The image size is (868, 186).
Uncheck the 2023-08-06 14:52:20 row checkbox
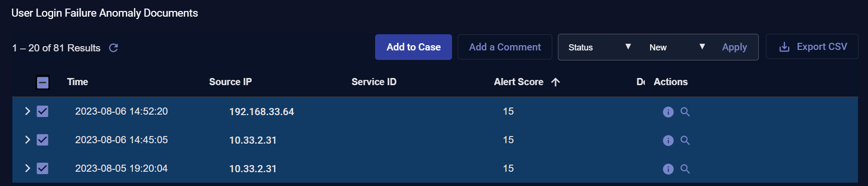point(43,111)
